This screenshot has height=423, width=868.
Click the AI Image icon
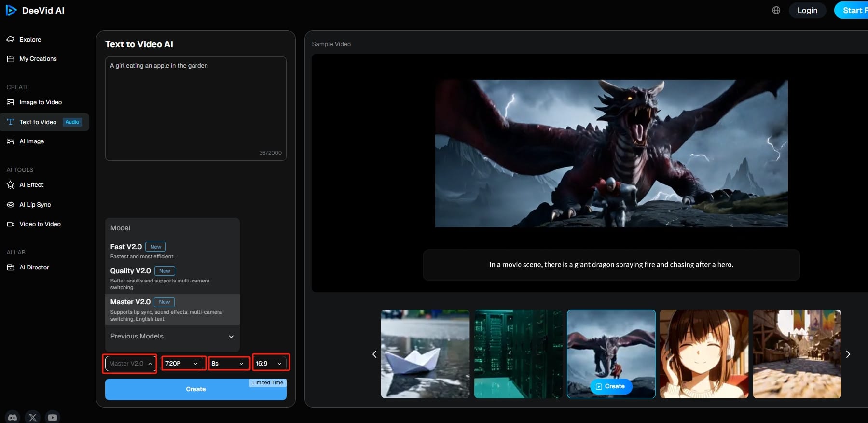pyautogui.click(x=11, y=141)
